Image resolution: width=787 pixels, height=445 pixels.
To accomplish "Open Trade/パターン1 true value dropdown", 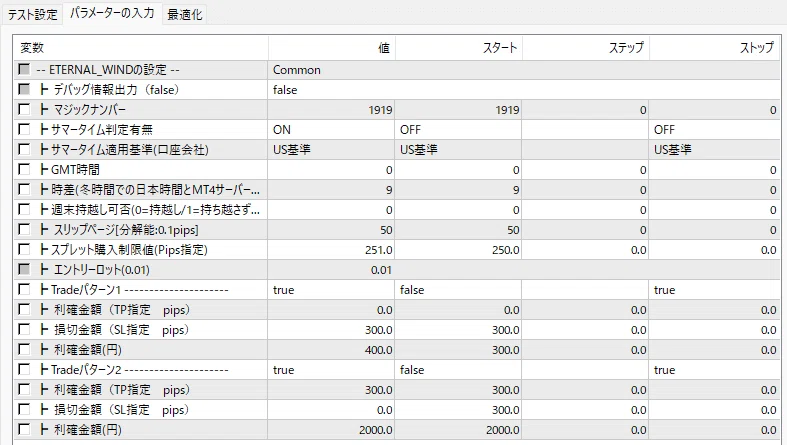I will coord(331,290).
